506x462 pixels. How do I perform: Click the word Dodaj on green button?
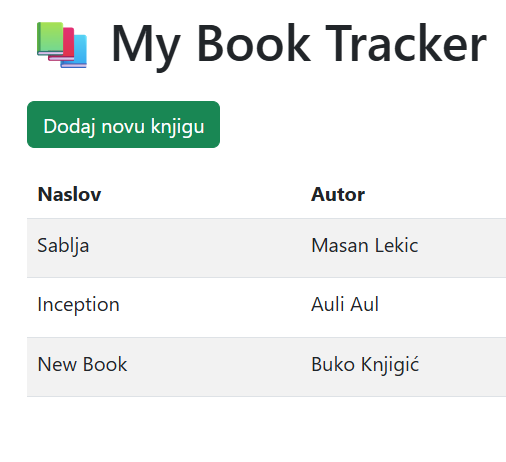(x=70, y=127)
